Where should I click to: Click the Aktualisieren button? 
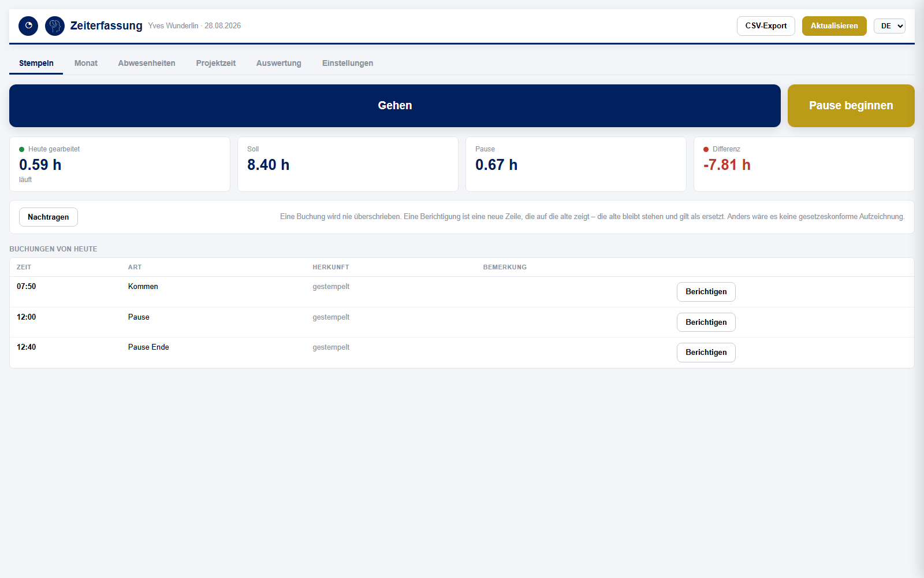point(834,26)
